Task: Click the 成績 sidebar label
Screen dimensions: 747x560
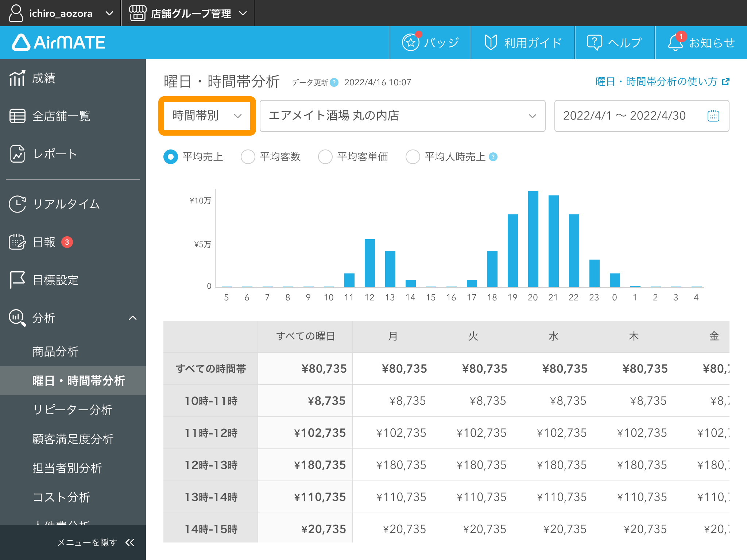Action: pos(44,78)
